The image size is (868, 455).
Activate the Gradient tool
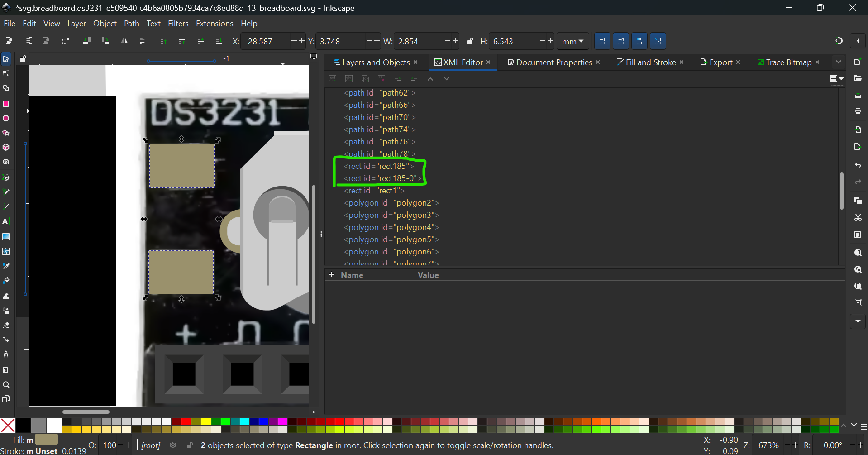[6, 237]
